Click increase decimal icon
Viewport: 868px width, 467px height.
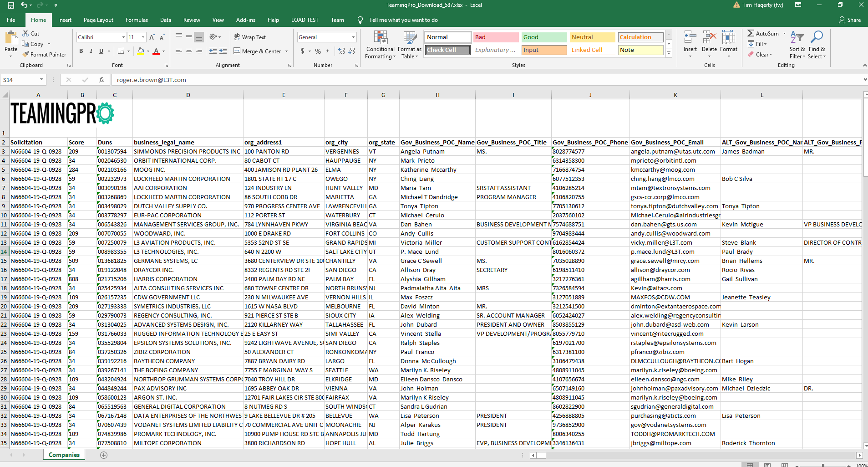[342, 51]
